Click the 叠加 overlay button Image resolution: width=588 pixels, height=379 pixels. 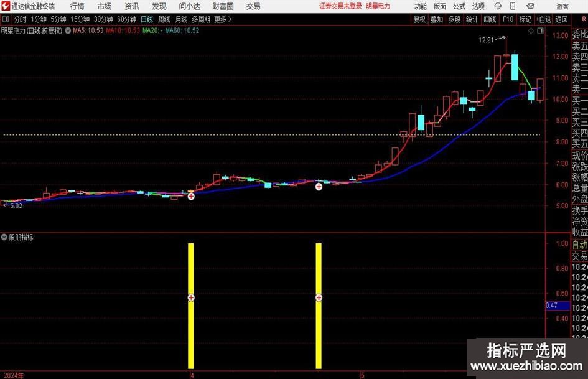click(437, 19)
